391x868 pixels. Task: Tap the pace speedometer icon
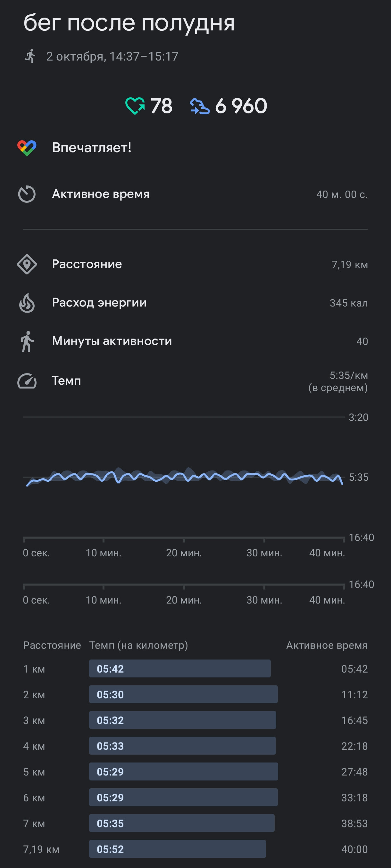[x=27, y=381]
